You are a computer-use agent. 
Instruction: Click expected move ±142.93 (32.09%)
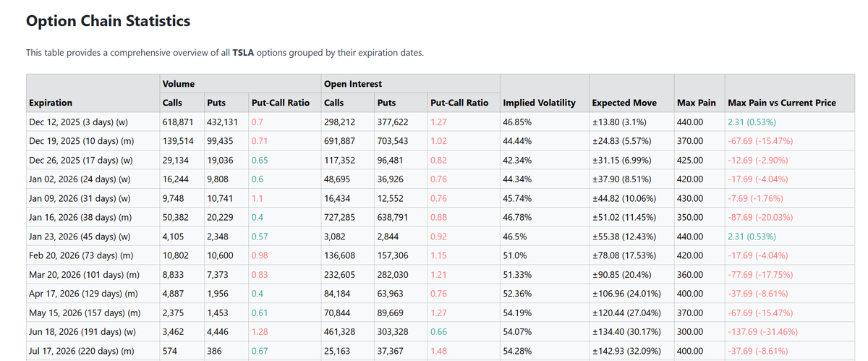click(626, 351)
